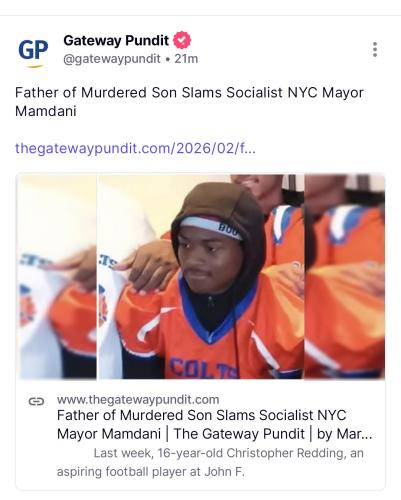
Task: Visit the @gatewaypundit handle
Action: point(112,59)
